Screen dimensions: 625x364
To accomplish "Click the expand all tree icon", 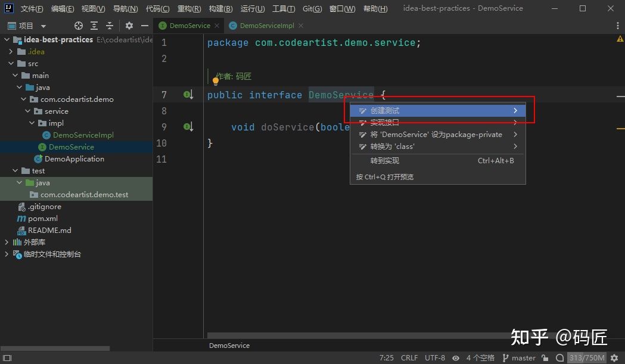I will 94,26.
